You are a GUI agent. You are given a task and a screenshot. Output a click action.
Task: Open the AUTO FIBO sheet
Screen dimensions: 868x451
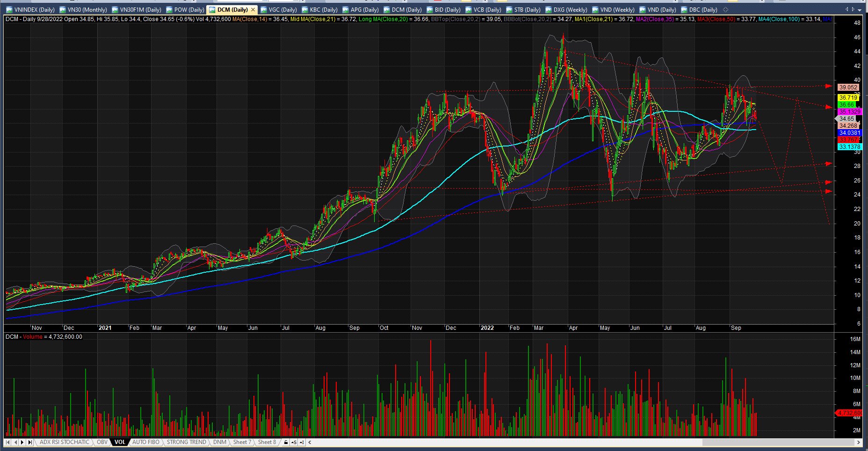(145, 442)
